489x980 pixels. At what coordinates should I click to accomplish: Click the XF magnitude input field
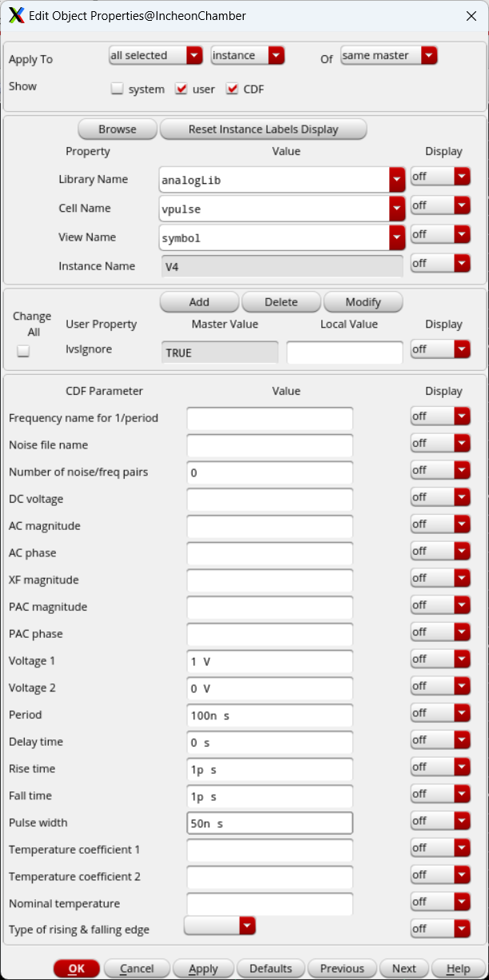(x=270, y=580)
